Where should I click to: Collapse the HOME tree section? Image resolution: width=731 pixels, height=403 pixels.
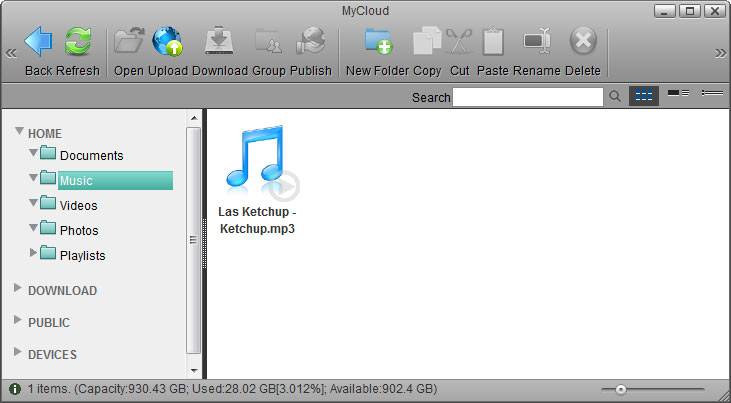[19, 133]
